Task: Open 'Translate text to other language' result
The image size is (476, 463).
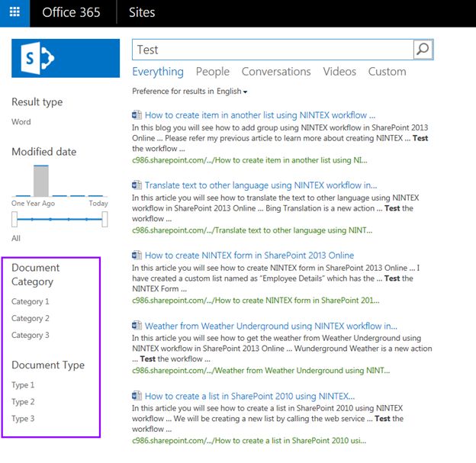Action: click(261, 185)
